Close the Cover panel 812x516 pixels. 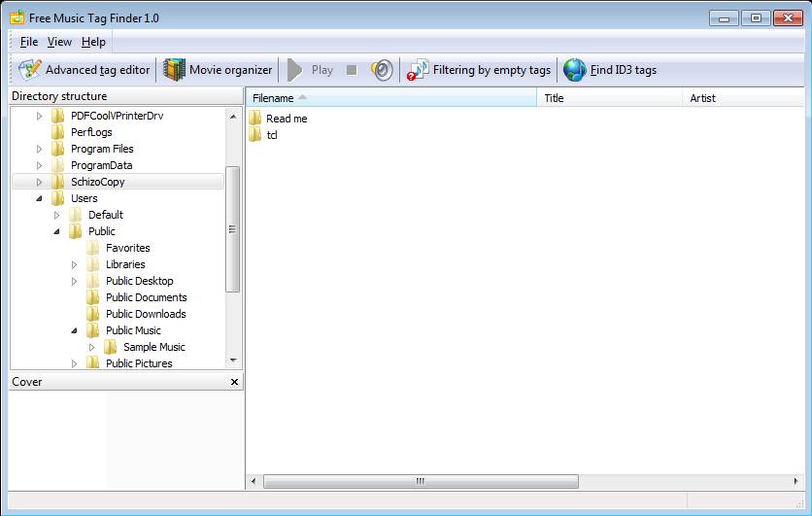click(x=234, y=382)
